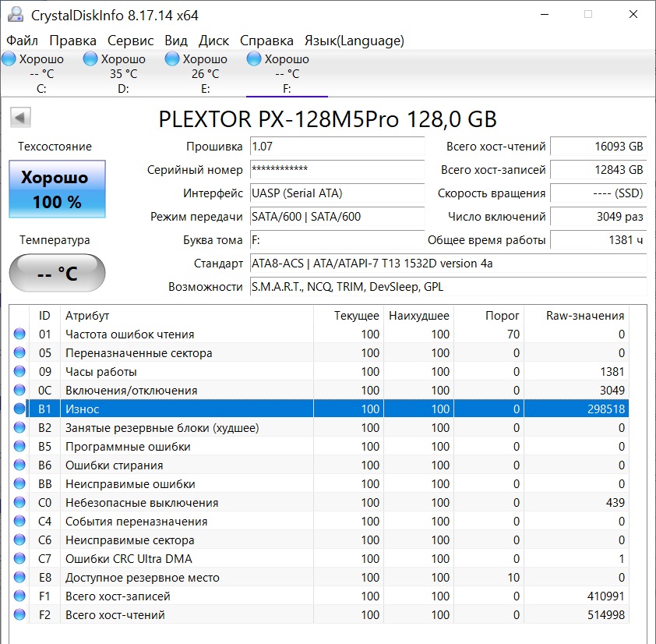Click the serial number field with asterisks
Viewport: 656px width, 644px height.
click(337, 170)
